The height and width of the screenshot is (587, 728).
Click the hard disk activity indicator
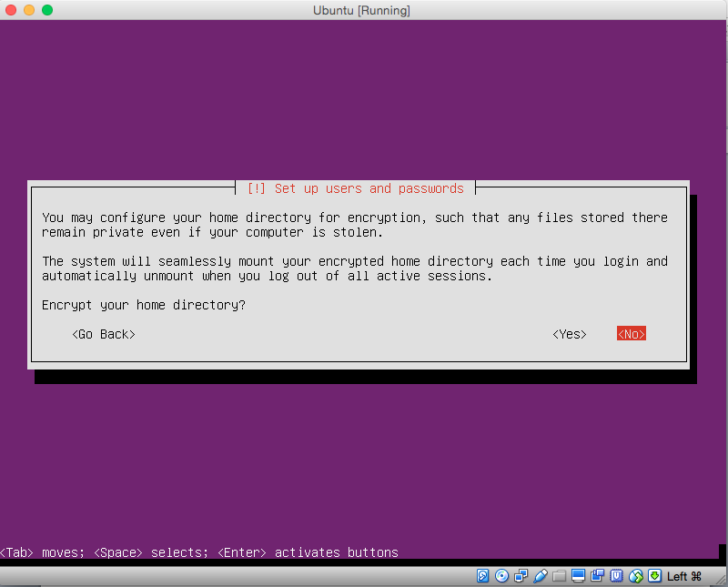[483, 576]
